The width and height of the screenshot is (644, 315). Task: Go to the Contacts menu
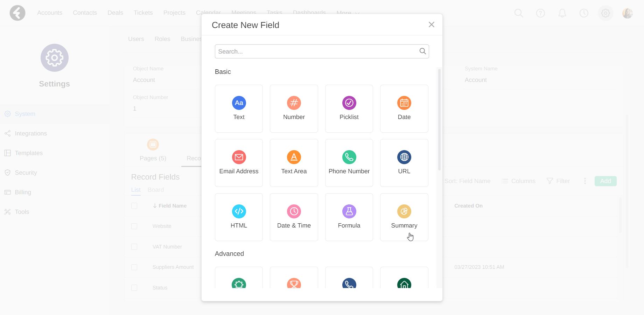85,13
